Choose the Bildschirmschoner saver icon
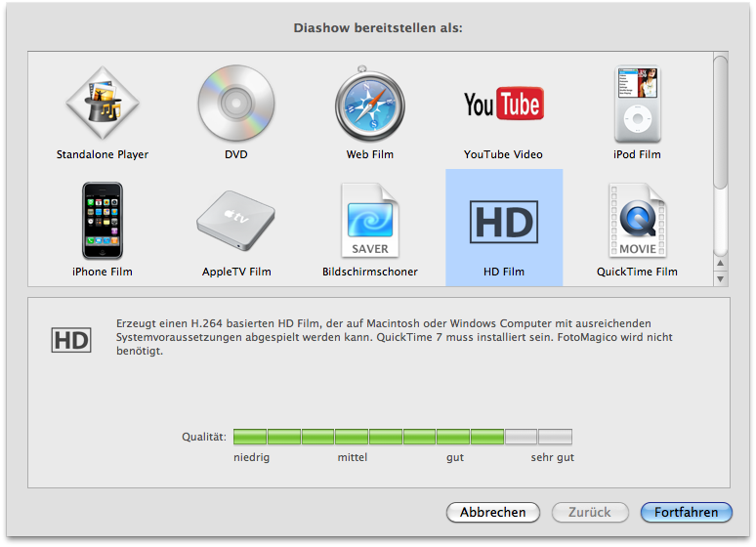Viewport: 756px width, 547px height. click(369, 222)
